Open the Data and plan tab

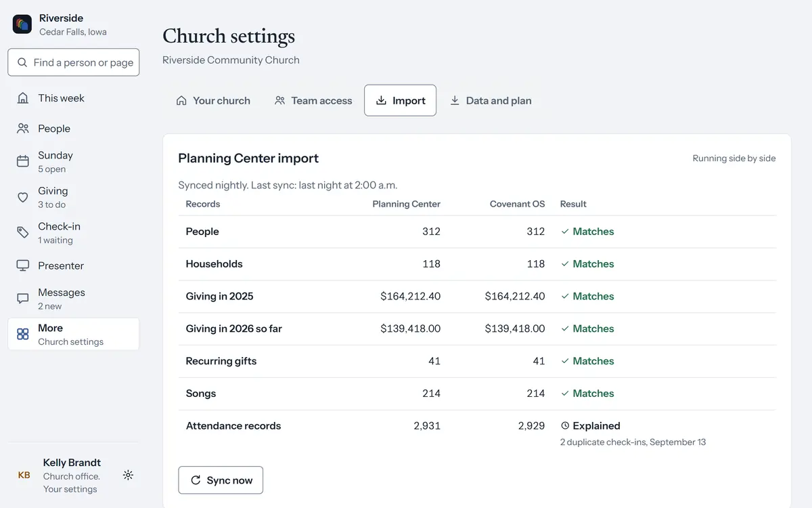coord(491,100)
